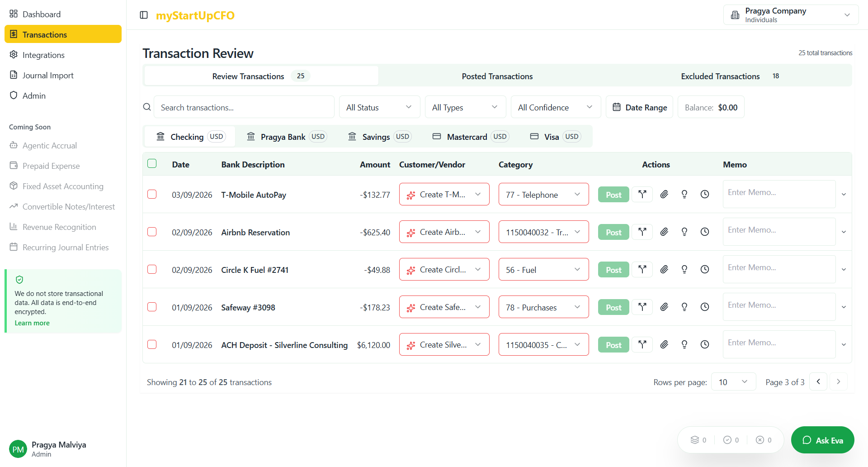Check the select-all header checkbox

click(x=152, y=164)
